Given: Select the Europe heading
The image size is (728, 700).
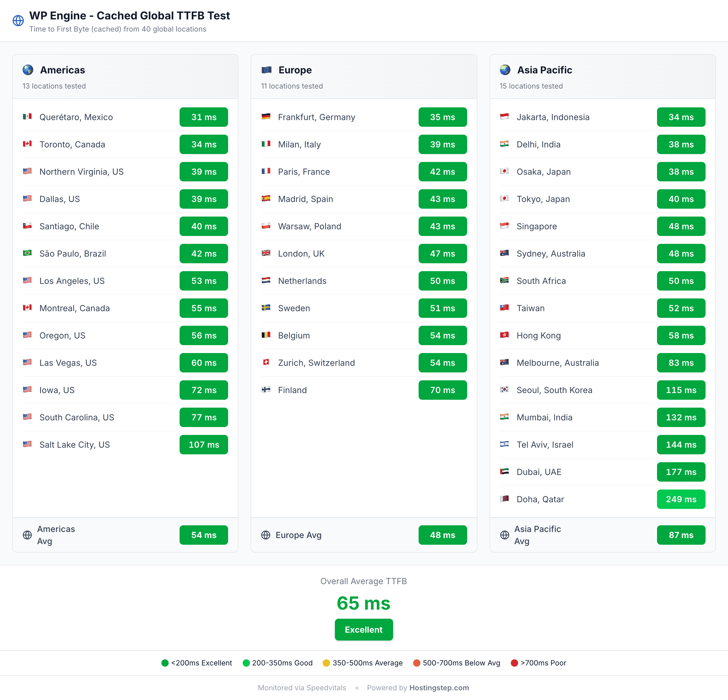Looking at the screenshot, I should point(295,70).
